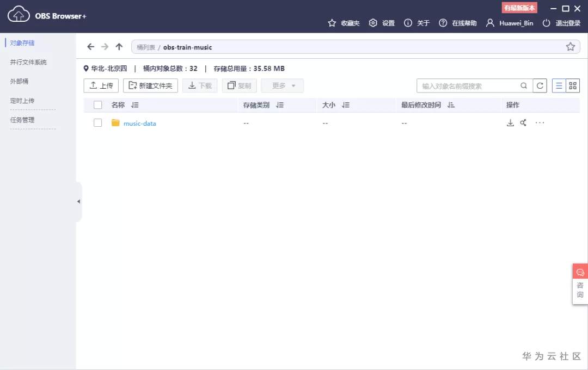Open the music-data folder link
The width and height of the screenshot is (588, 370).
pyautogui.click(x=139, y=124)
